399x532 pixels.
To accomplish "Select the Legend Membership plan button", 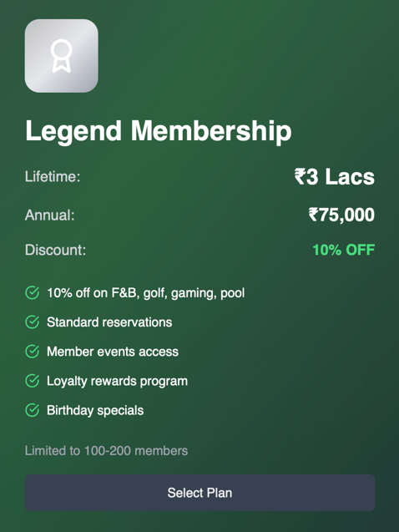I will (x=199, y=493).
